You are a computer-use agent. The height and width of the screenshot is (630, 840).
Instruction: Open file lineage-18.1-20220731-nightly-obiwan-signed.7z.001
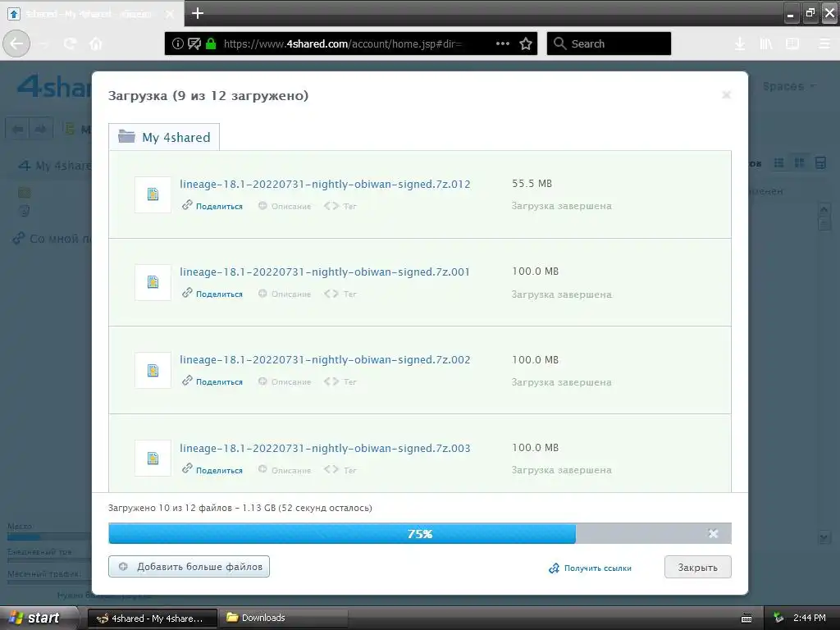pyautogui.click(x=325, y=272)
